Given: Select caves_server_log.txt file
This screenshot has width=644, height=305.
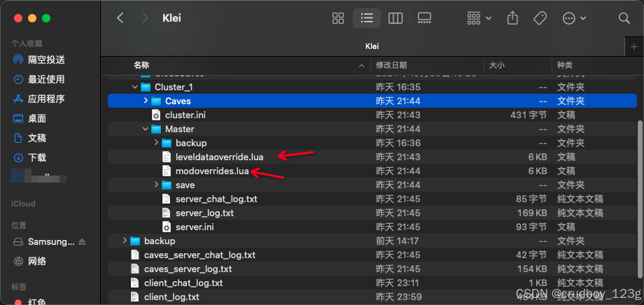Looking at the screenshot, I should pos(188,269).
